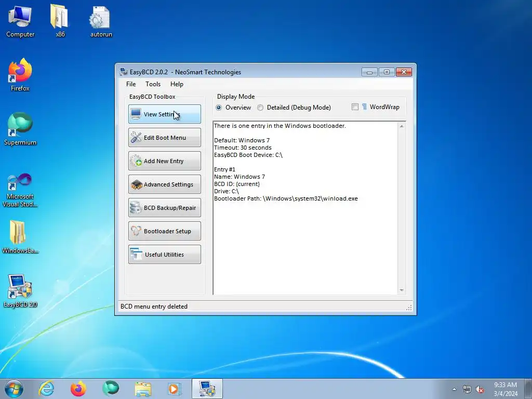Viewport: 532px width, 399px height.
Task: Open the Windows Start menu
Action: [x=14, y=389]
